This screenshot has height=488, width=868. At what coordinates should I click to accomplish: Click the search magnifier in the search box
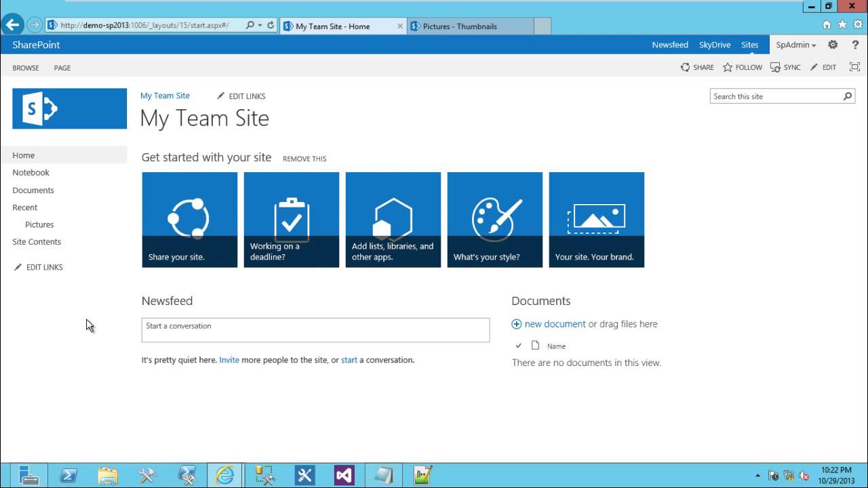848,96
